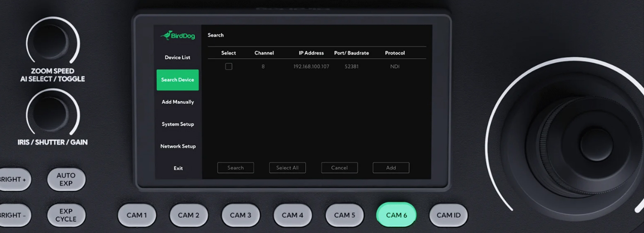Select the Search Device menu item
644x233 pixels.
click(178, 80)
